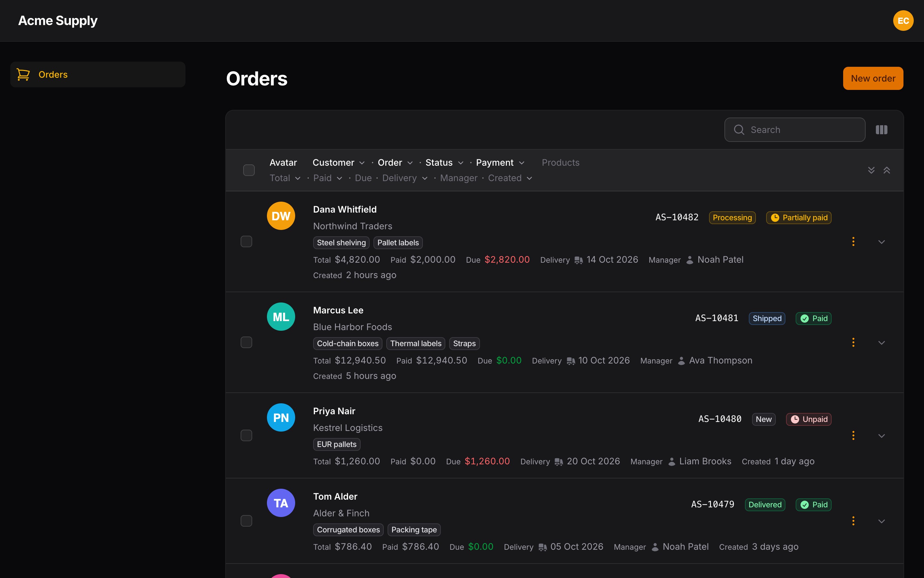Click the Delivered status badge

[765, 504]
